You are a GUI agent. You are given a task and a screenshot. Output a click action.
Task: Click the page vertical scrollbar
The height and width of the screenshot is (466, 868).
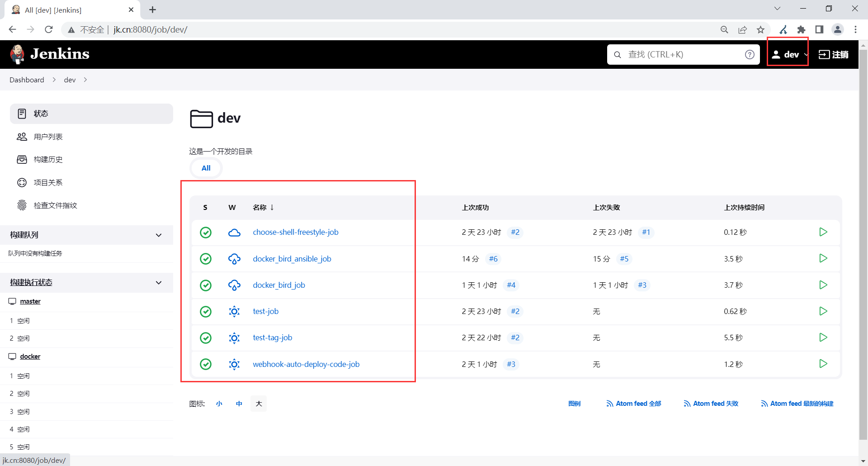click(x=863, y=244)
